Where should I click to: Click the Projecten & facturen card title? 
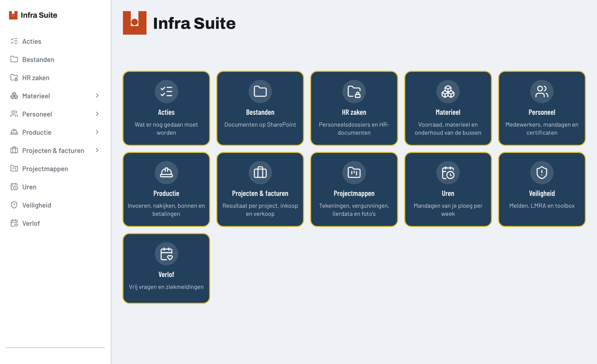click(x=260, y=194)
